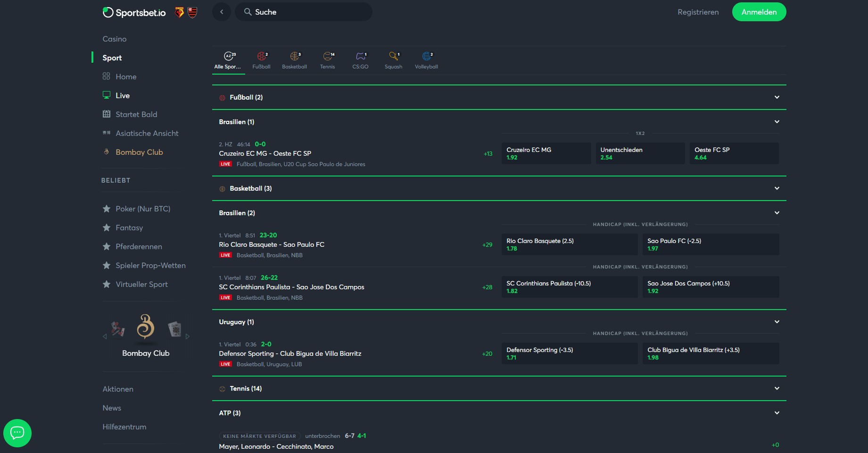Go back with the left arrow button
Viewport: 868px width, 453px height.
[x=222, y=12]
